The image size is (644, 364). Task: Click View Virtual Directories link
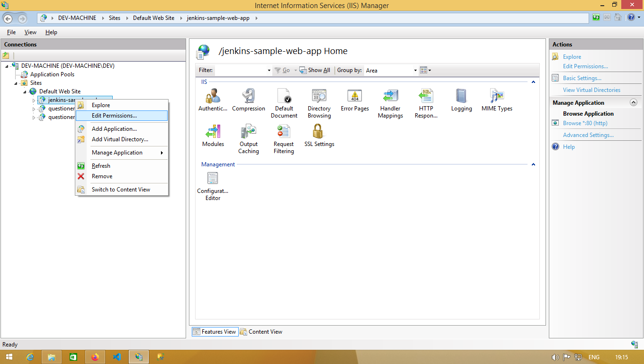(591, 90)
